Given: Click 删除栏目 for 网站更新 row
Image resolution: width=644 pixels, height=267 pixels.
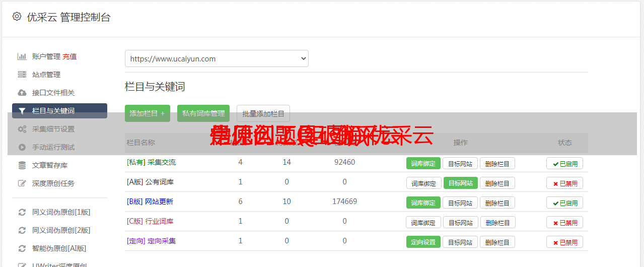Looking at the screenshot, I should [497, 203].
